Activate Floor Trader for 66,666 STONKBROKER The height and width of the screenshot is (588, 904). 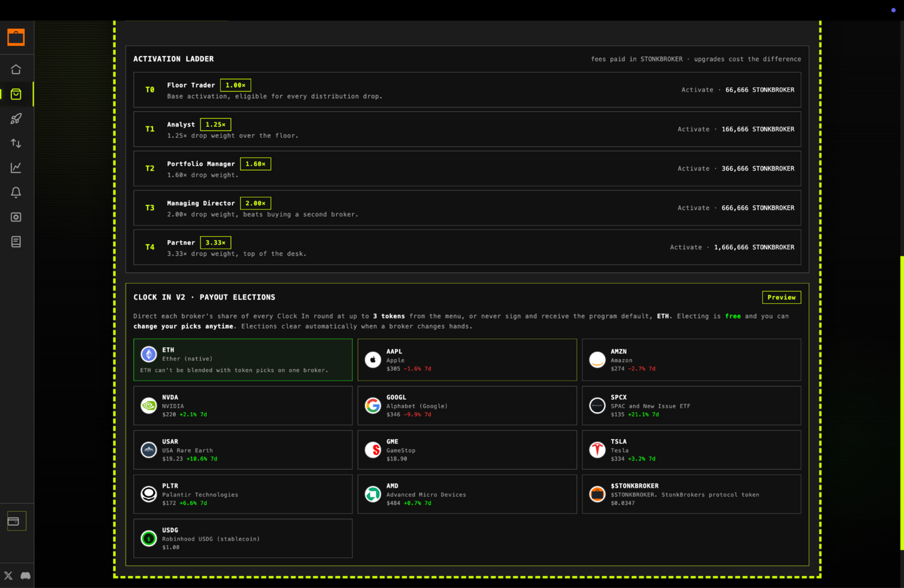737,90
